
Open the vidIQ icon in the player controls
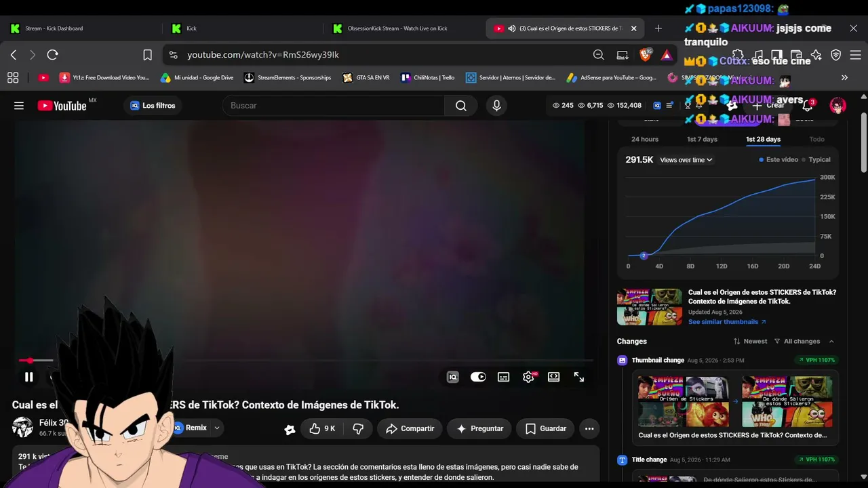pos(453,377)
